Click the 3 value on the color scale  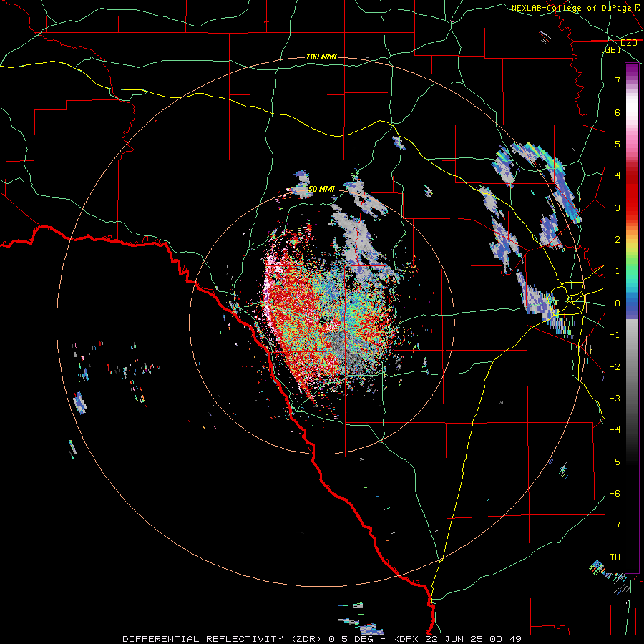point(618,208)
